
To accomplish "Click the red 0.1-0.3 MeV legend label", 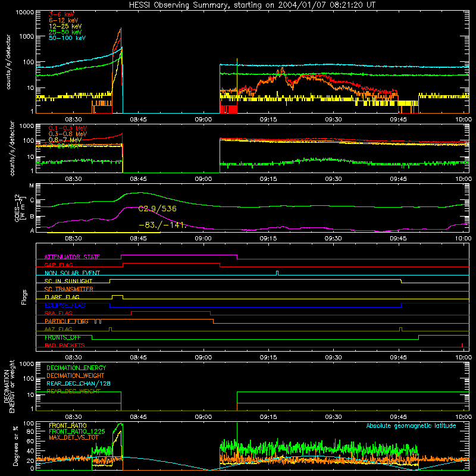I will (68, 128).
